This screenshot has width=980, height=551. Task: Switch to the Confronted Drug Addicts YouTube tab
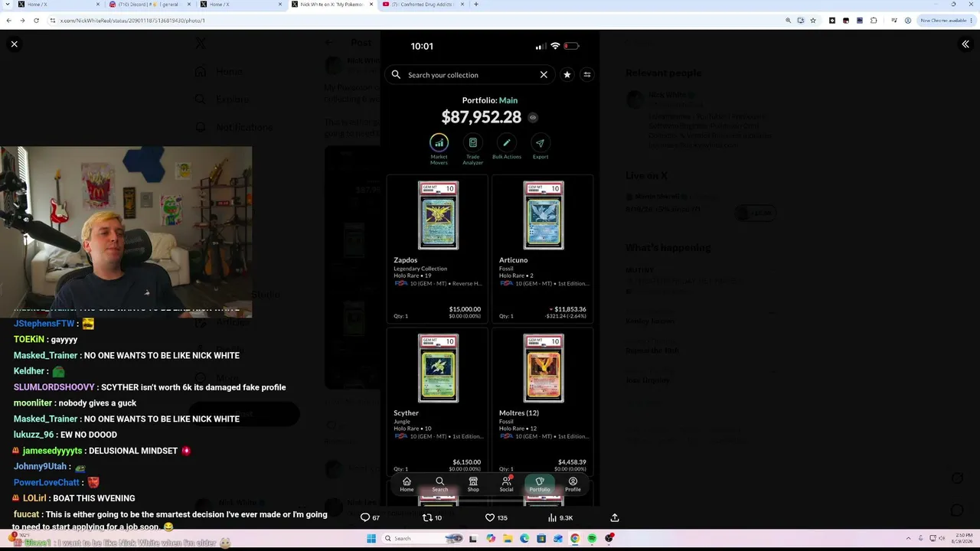pyautogui.click(x=424, y=5)
